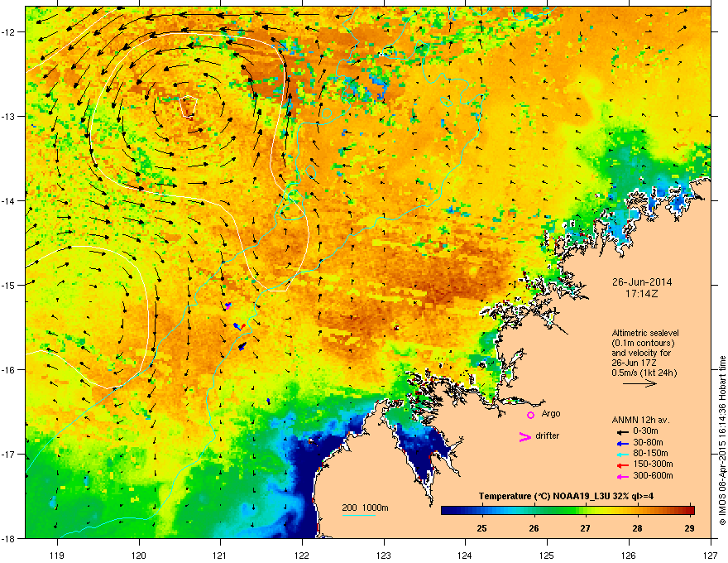Click the '80-150m' depth label

pyautogui.click(x=650, y=453)
